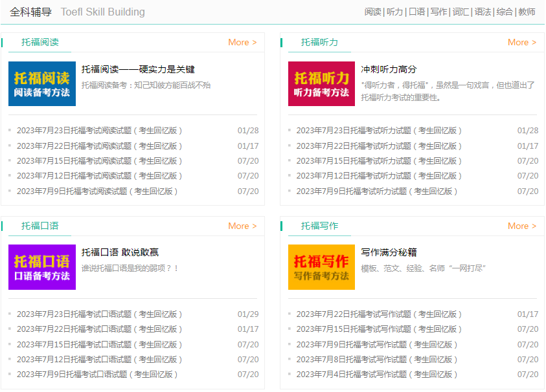Open 2023年7月9日托福考试听力试题

pos(377,191)
